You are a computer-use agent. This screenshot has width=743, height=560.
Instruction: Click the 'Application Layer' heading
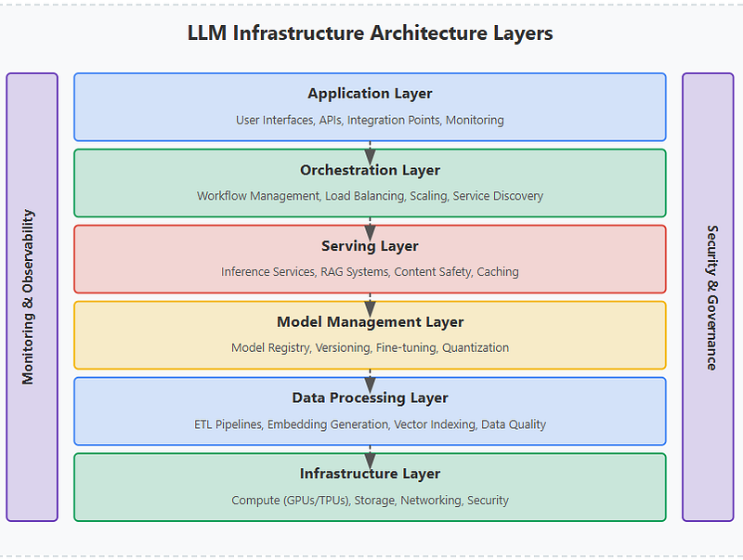(370, 94)
